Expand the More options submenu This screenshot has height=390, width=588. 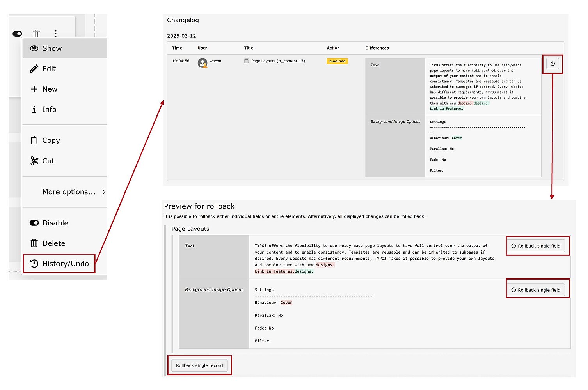coord(69,192)
